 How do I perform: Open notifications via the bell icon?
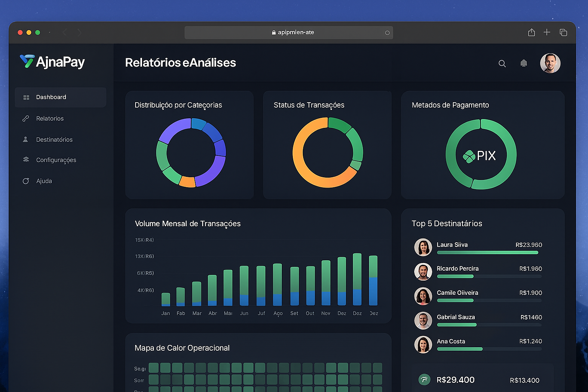pyautogui.click(x=524, y=63)
